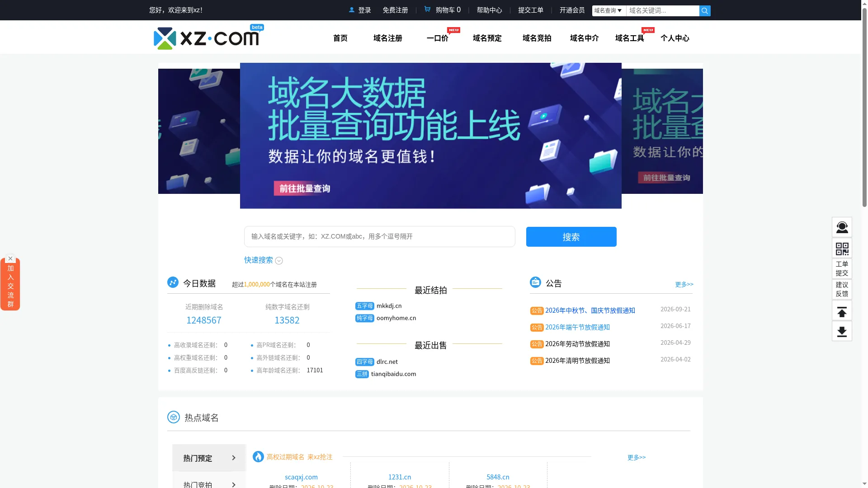This screenshot has width=868, height=488.
Task: Click the 登录 link
Action: click(364, 10)
